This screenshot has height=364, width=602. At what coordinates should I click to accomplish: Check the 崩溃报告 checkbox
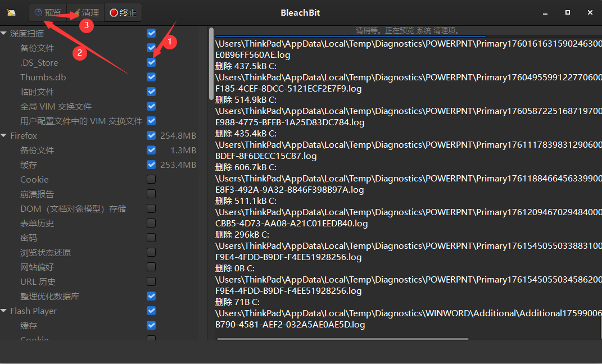point(151,194)
